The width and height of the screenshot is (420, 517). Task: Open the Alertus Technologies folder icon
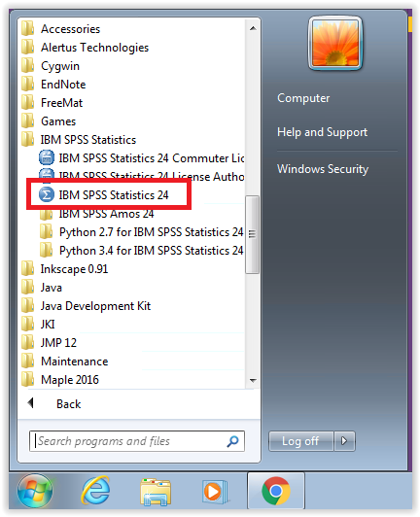28,47
